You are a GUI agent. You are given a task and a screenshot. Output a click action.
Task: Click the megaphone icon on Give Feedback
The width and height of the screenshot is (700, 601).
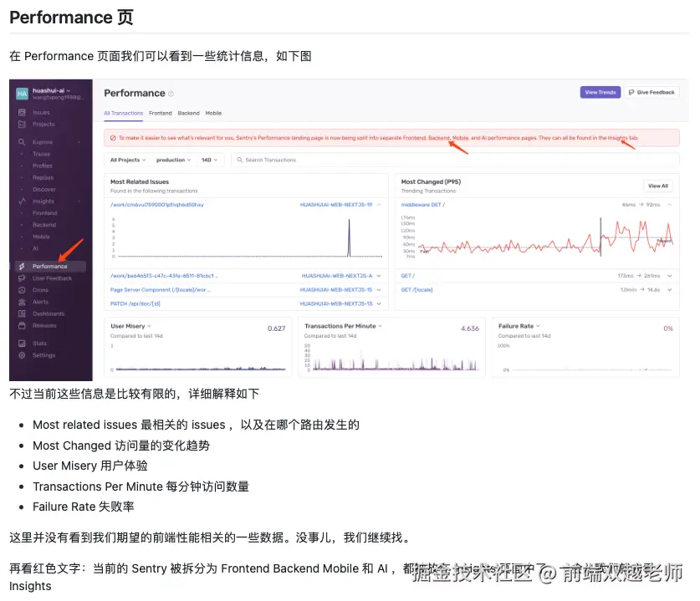click(x=631, y=92)
